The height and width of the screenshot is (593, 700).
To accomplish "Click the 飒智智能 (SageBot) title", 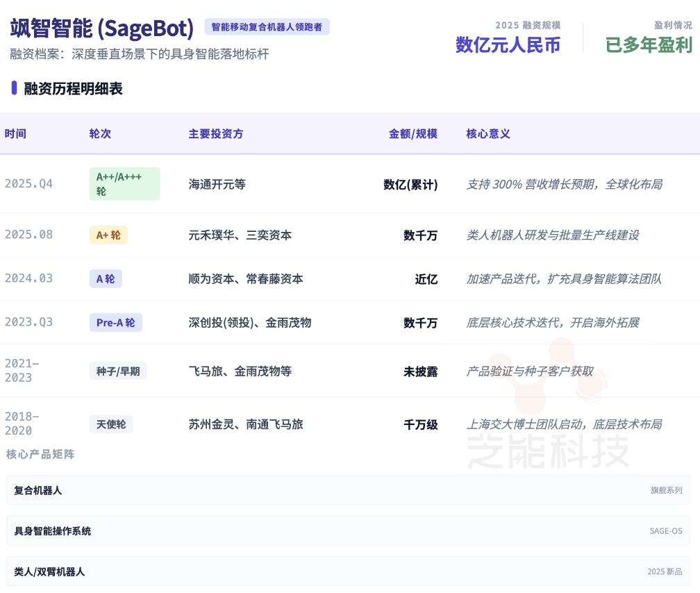I will (102, 28).
